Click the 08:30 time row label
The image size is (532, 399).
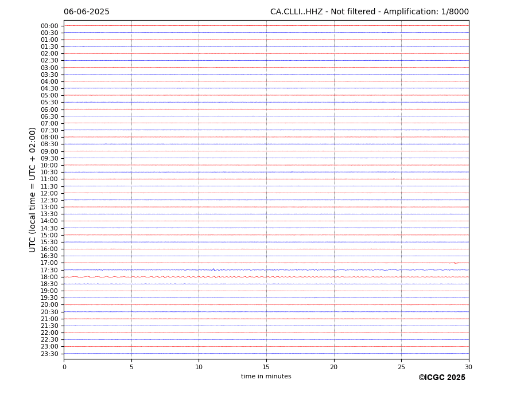[49, 144]
